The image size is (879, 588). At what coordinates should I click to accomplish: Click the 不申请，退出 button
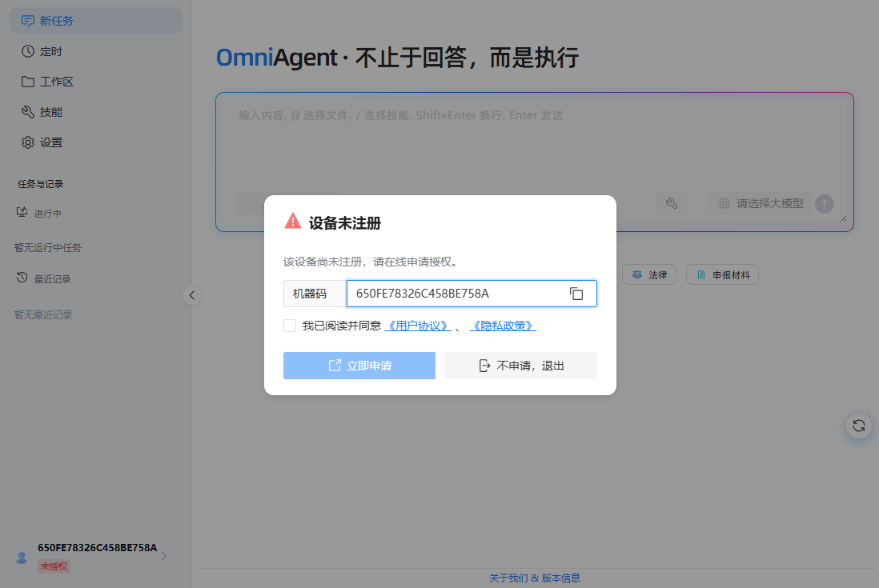coord(521,366)
